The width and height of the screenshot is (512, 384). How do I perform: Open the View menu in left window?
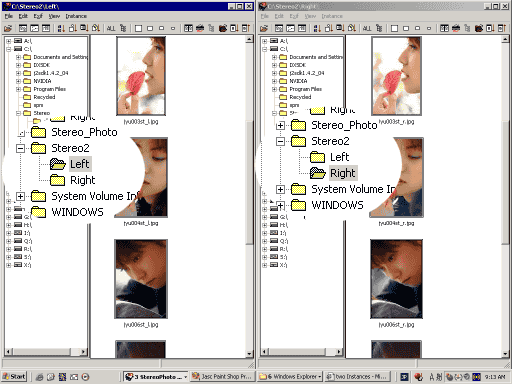coord(54,16)
